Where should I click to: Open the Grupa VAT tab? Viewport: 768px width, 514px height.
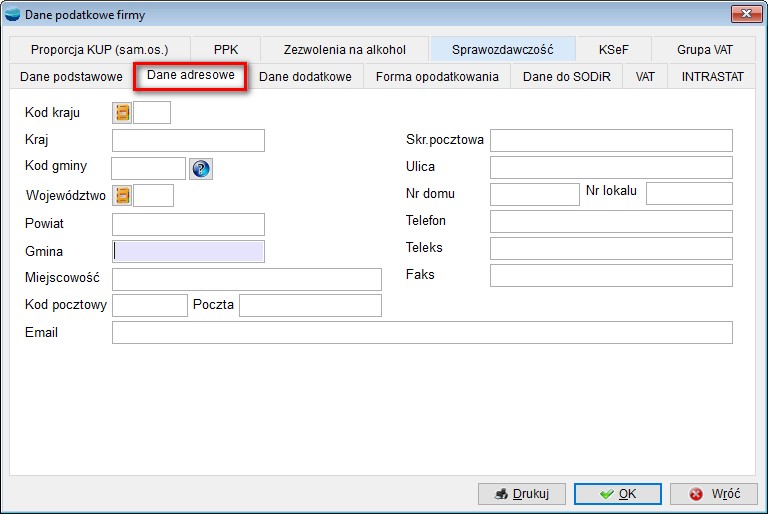pyautogui.click(x=704, y=49)
